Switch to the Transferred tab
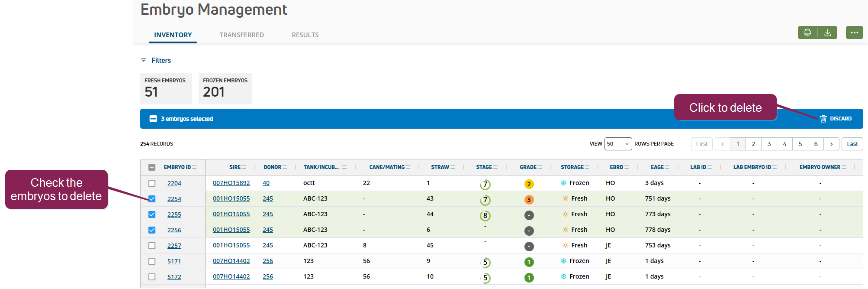868x289 pixels. point(241,35)
